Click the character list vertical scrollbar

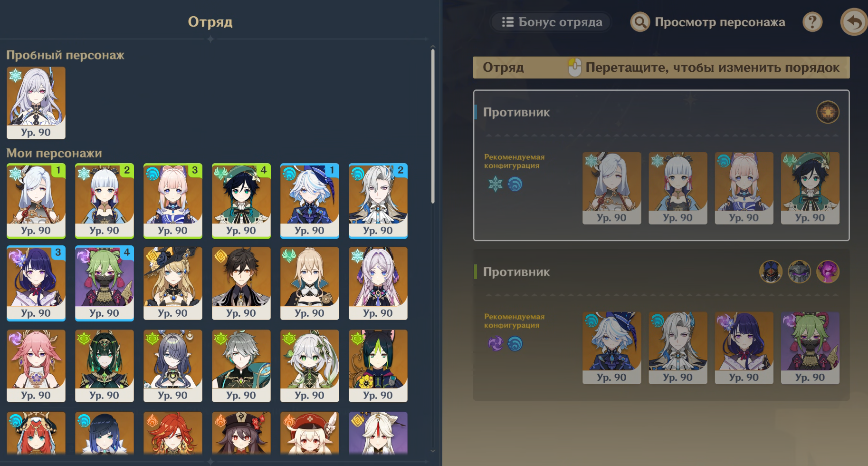point(433,126)
